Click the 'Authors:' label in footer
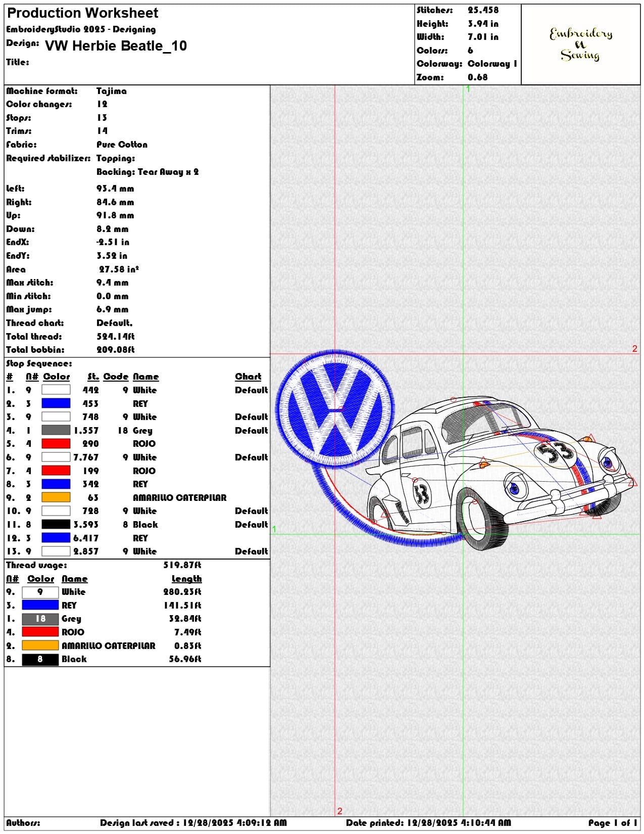Viewport: 644px width, 834px height. click(x=23, y=823)
